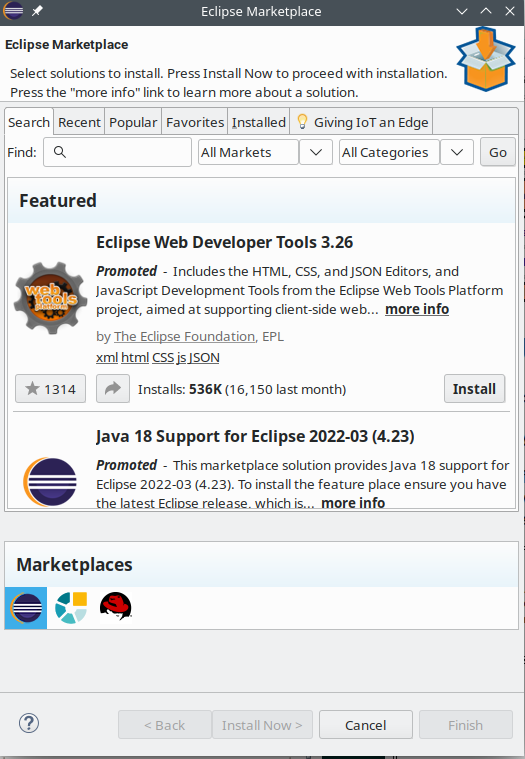525x759 pixels.
Task: Select the Eclipse marketplace icon
Action: [26, 608]
